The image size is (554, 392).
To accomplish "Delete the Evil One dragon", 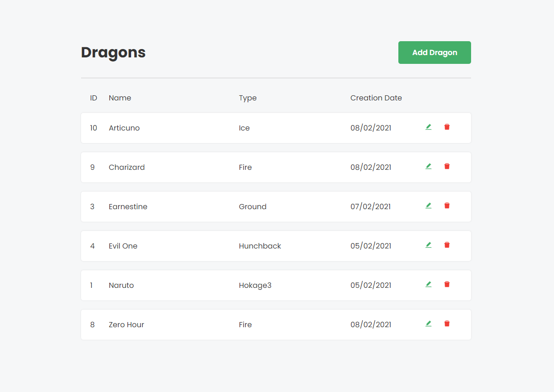I will tap(447, 245).
